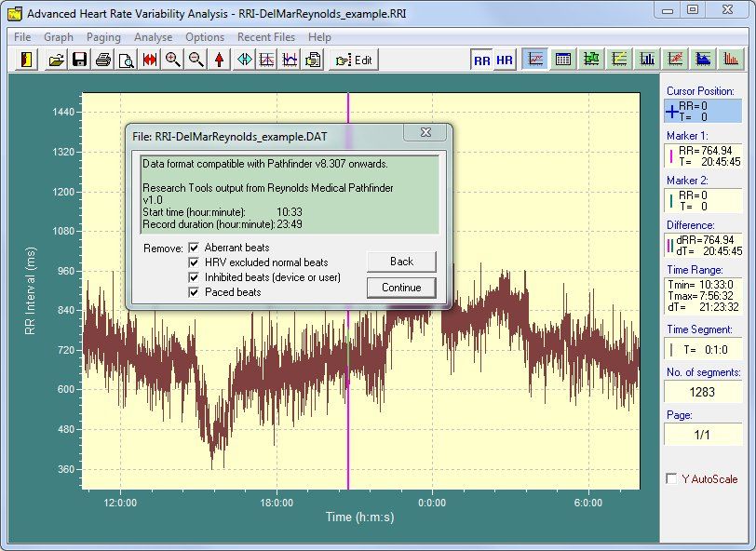Zoom out with the minus magnifier
Image resolution: width=756 pixels, height=551 pixels.
196,60
